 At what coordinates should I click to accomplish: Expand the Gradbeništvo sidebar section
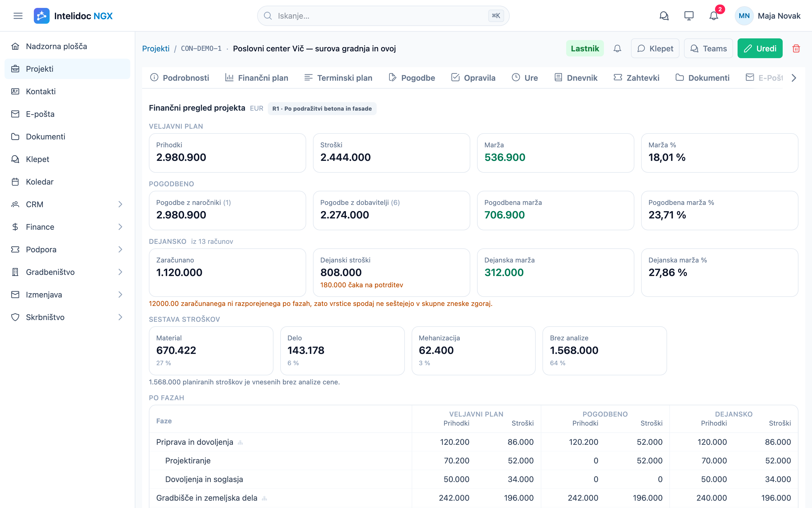(67, 272)
